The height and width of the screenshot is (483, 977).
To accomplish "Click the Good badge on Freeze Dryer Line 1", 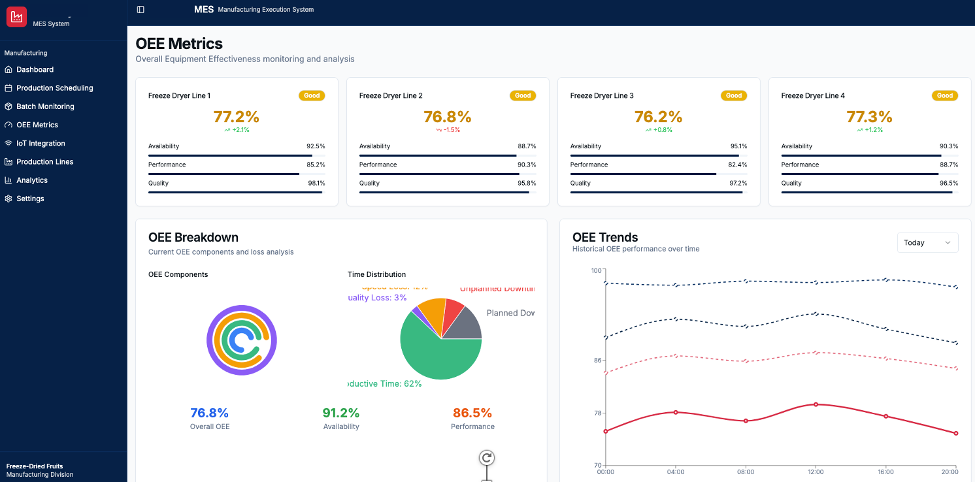I will click(x=312, y=96).
